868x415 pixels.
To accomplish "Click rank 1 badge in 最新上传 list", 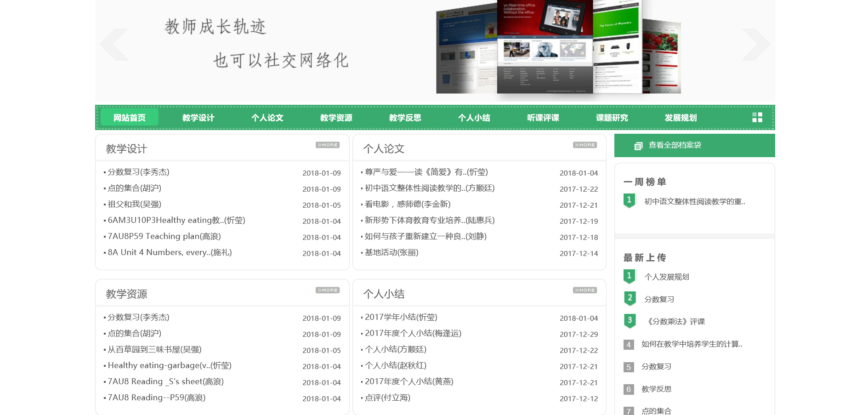I will point(629,276).
